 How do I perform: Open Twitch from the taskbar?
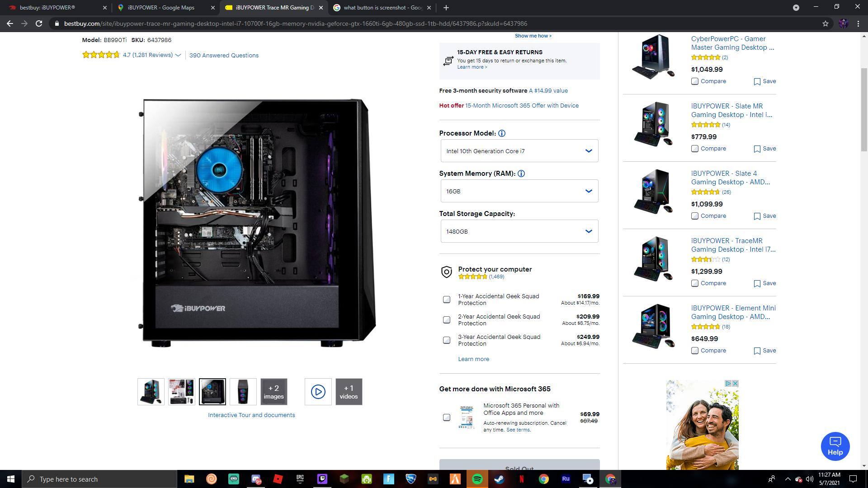click(x=323, y=479)
